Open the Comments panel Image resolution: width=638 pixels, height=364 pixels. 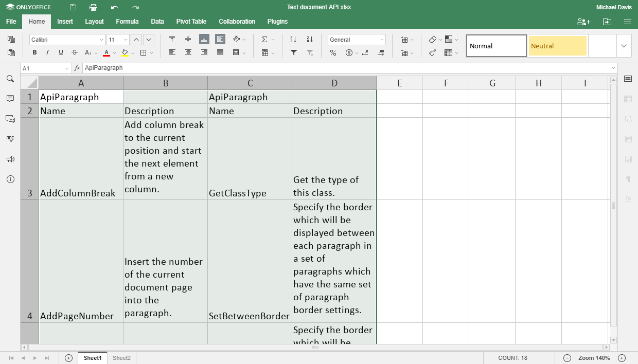click(10, 99)
